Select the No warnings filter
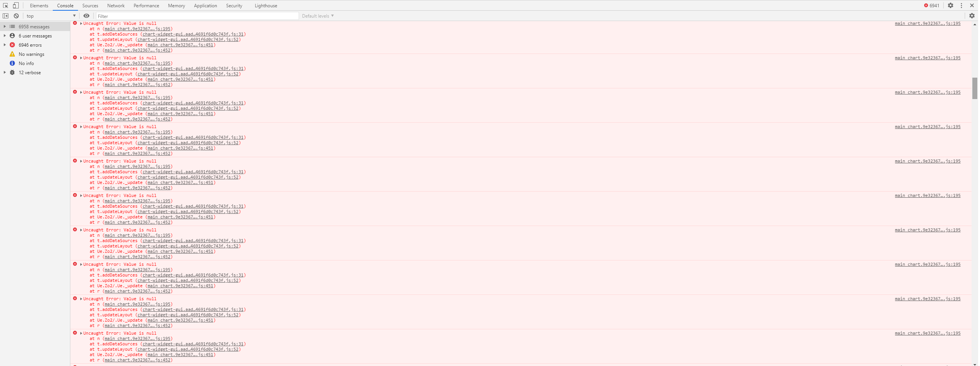 (x=31, y=54)
